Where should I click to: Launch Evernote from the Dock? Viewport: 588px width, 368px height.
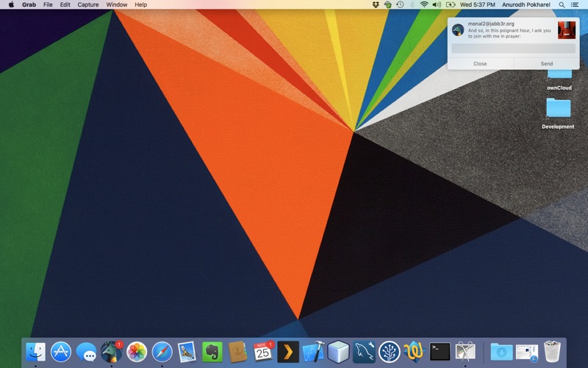tap(212, 352)
